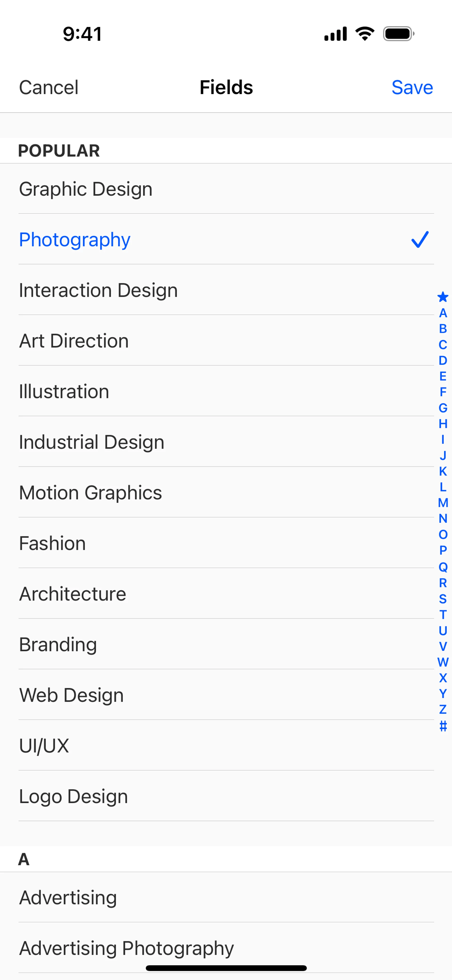Jump to letter W in index bar
The height and width of the screenshot is (980, 452).
(443, 662)
